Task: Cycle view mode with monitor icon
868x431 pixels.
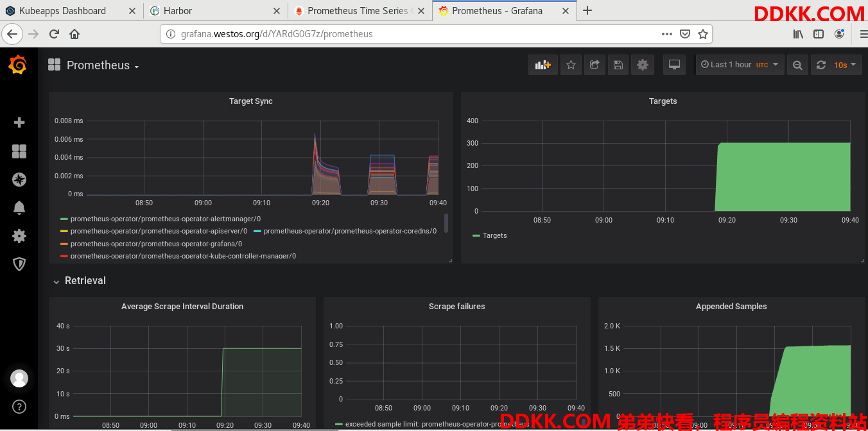Action: pos(674,65)
